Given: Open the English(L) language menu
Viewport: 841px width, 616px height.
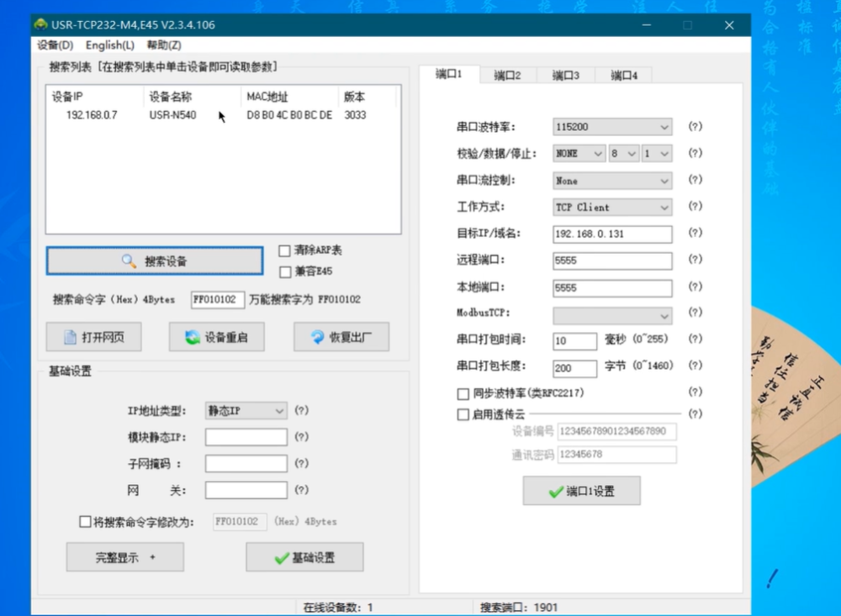Looking at the screenshot, I should 109,45.
